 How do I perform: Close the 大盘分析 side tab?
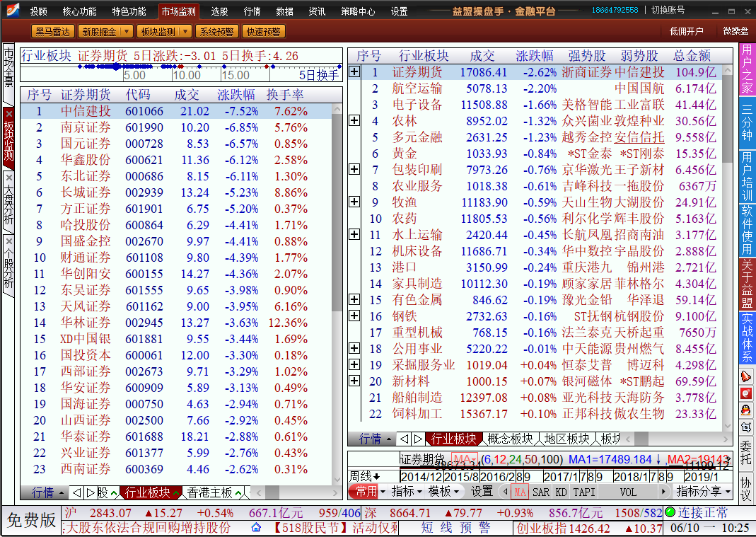click(x=8, y=178)
